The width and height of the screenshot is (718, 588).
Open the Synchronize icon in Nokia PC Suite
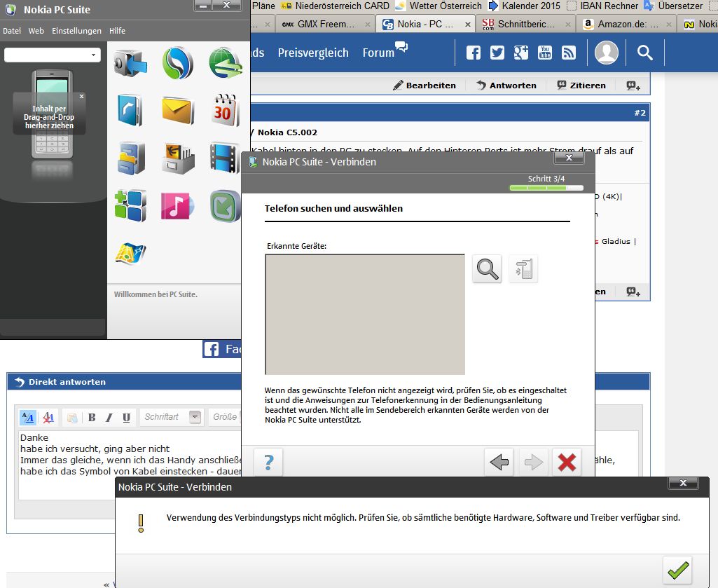point(178,63)
